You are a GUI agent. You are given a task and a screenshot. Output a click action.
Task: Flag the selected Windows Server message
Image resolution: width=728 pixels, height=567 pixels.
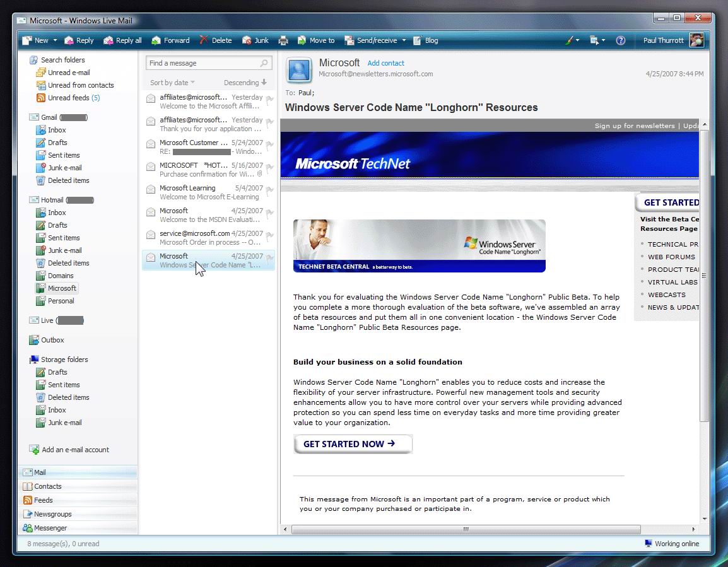tap(269, 259)
